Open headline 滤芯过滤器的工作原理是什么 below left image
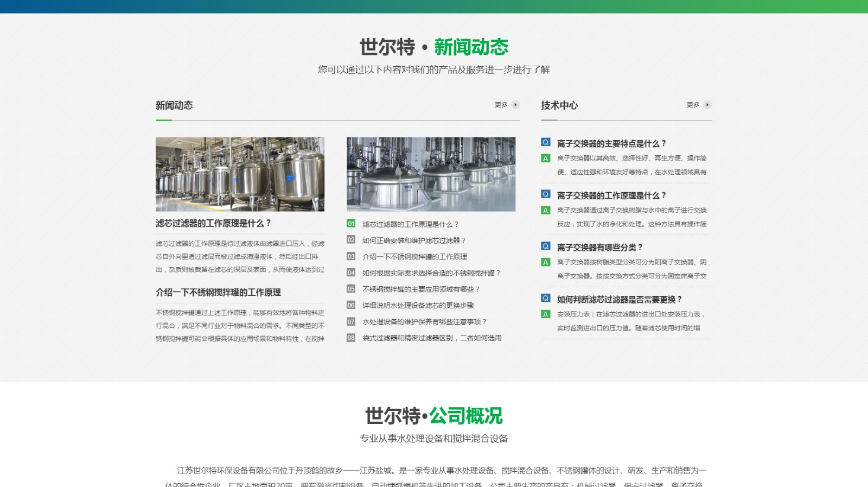 coord(213,223)
